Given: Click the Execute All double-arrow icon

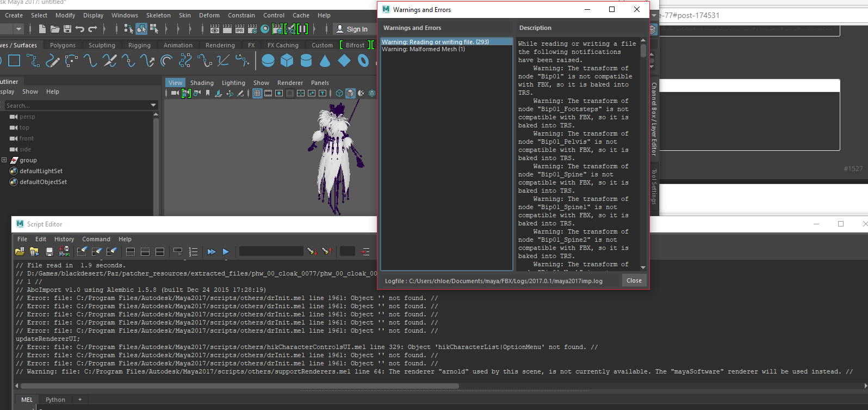Looking at the screenshot, I should tap(212, 252).
